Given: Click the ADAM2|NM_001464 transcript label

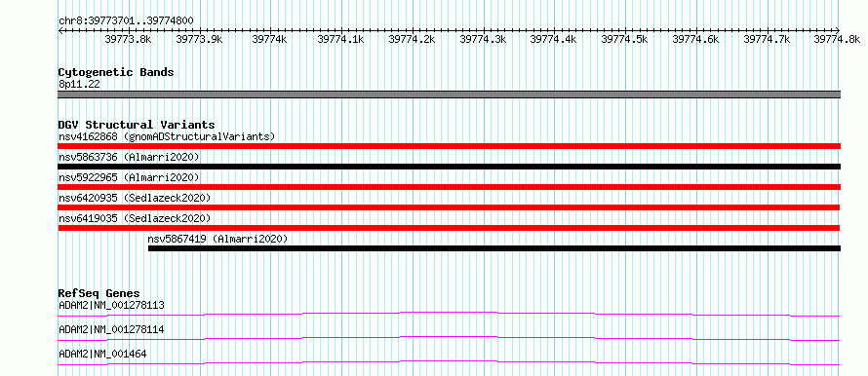Looking at the screenshot, I should [102, 354].
